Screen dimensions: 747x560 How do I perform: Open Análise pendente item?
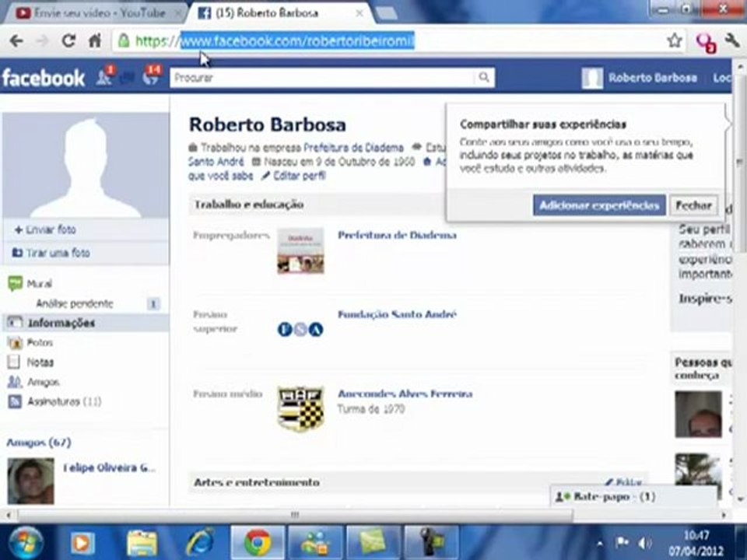pyautogui.click(x=75, y=303)
